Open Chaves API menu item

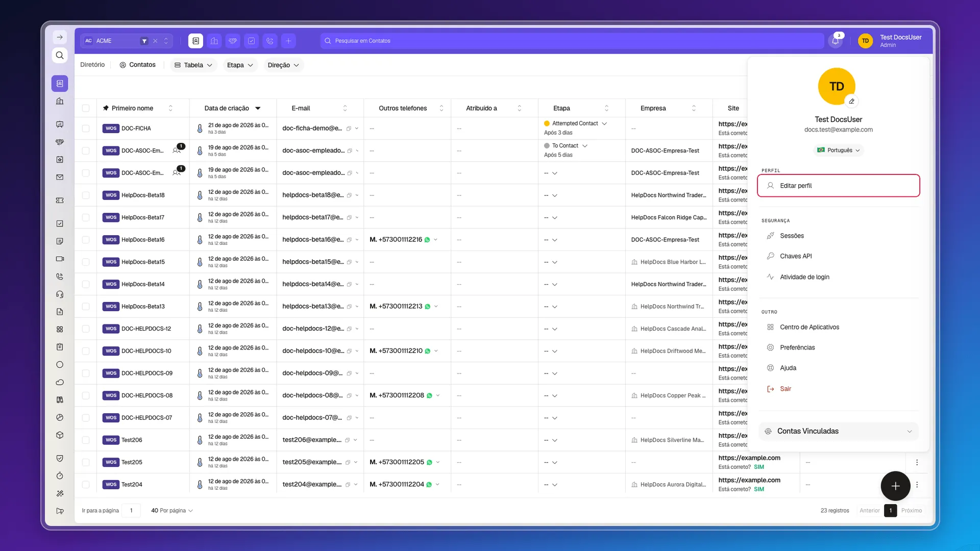click(x=796, y=256)
